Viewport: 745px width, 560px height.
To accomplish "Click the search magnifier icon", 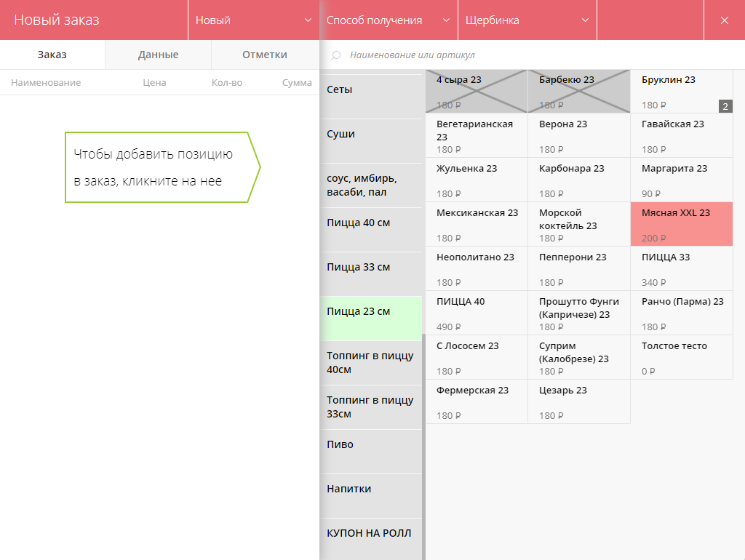I will pos(335,55).
